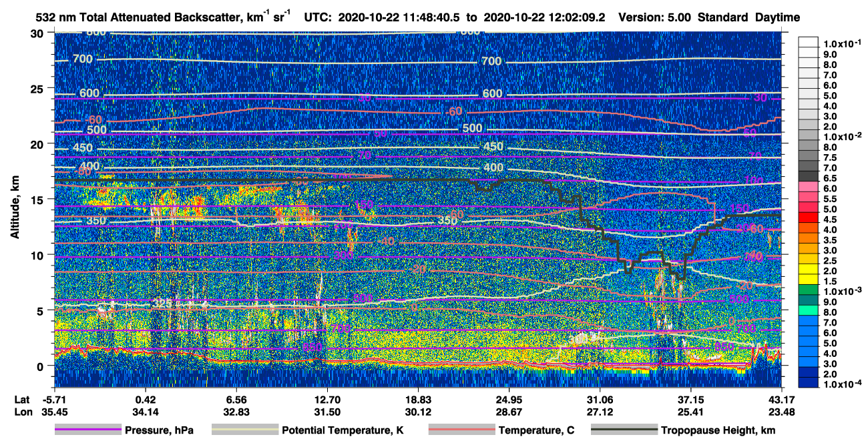Viewport: 868px width, 445px height.
Task: Click the longitude value "28.67"
Action: click(509, 412)
